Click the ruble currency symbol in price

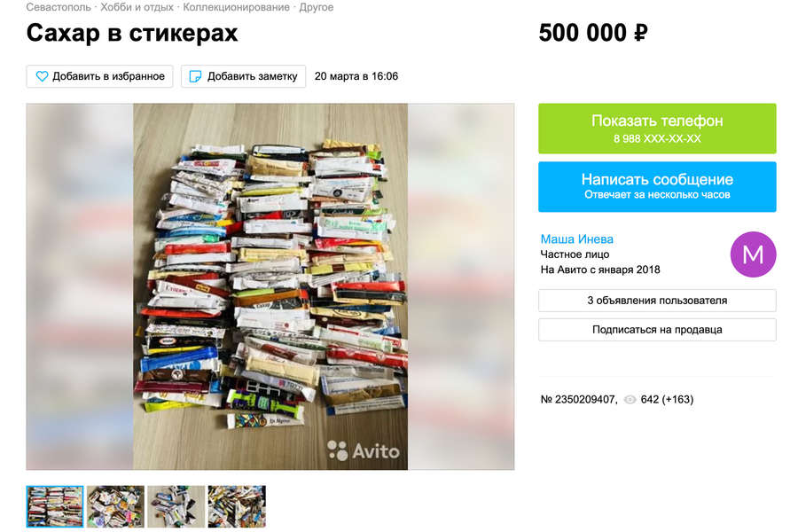point(640,34)
